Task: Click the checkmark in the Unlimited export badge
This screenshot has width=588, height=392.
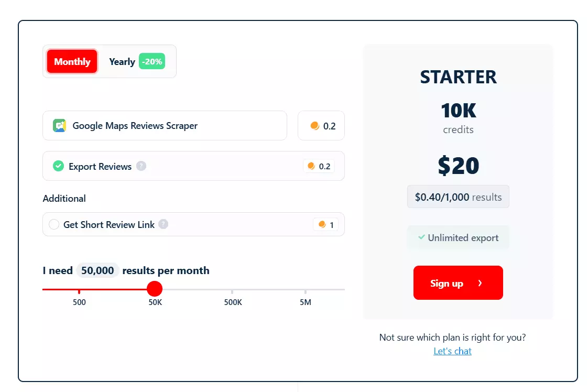Action: [x=421, y=237]
